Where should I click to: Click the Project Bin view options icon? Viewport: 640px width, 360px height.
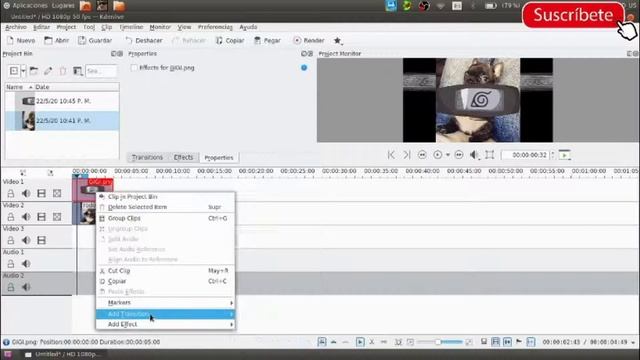(x=78, y=71)
